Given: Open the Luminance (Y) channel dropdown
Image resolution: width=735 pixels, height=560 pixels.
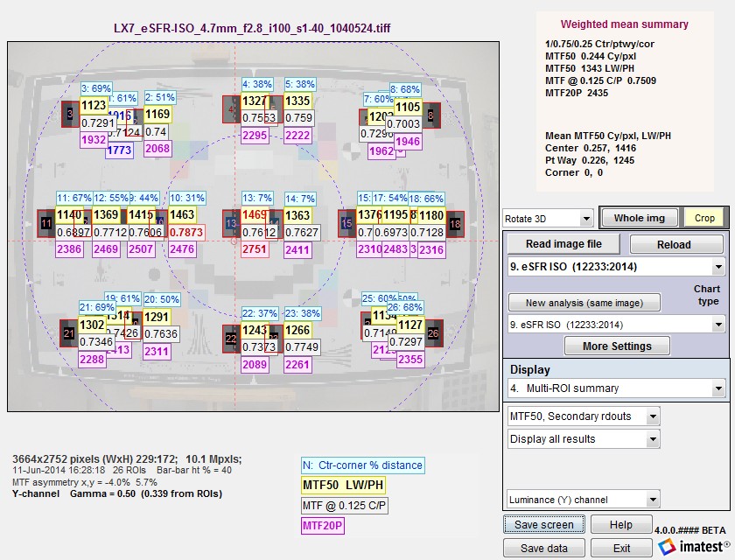Looking at the screenshot, I should pyautogui.click(x=584, y=500).
